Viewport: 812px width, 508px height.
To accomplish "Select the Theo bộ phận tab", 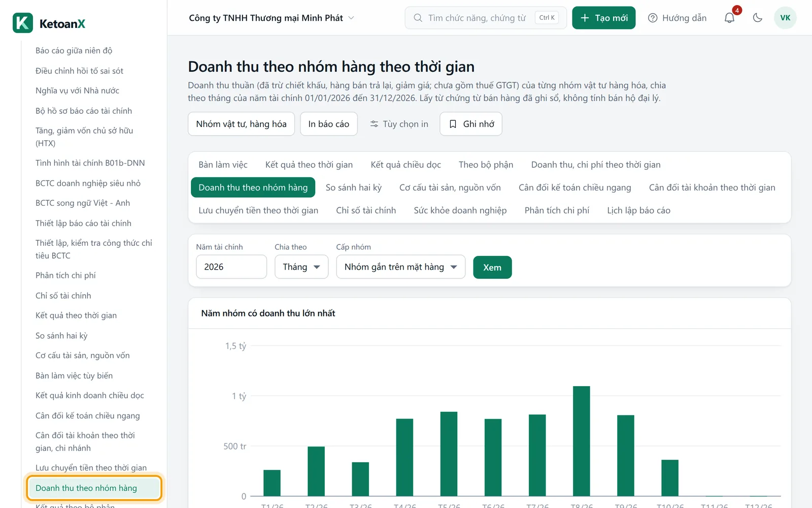I will click(x=486, y=165).
